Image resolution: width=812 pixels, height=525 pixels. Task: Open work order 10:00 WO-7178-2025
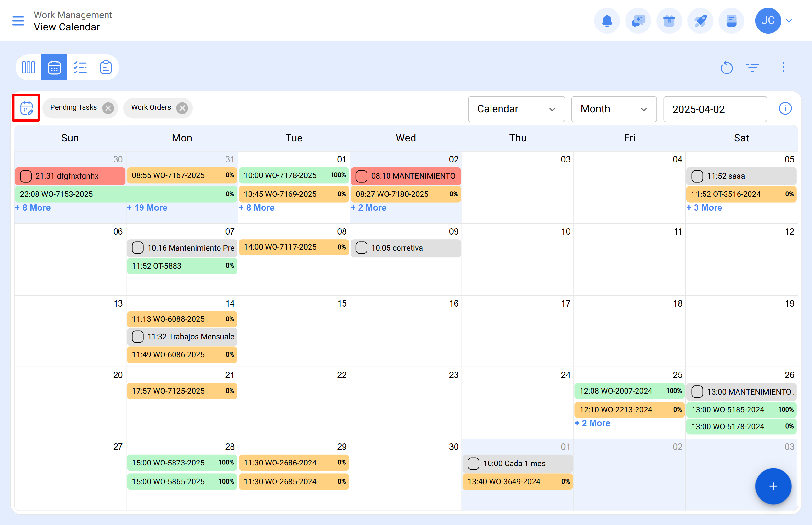pos(294,175)
